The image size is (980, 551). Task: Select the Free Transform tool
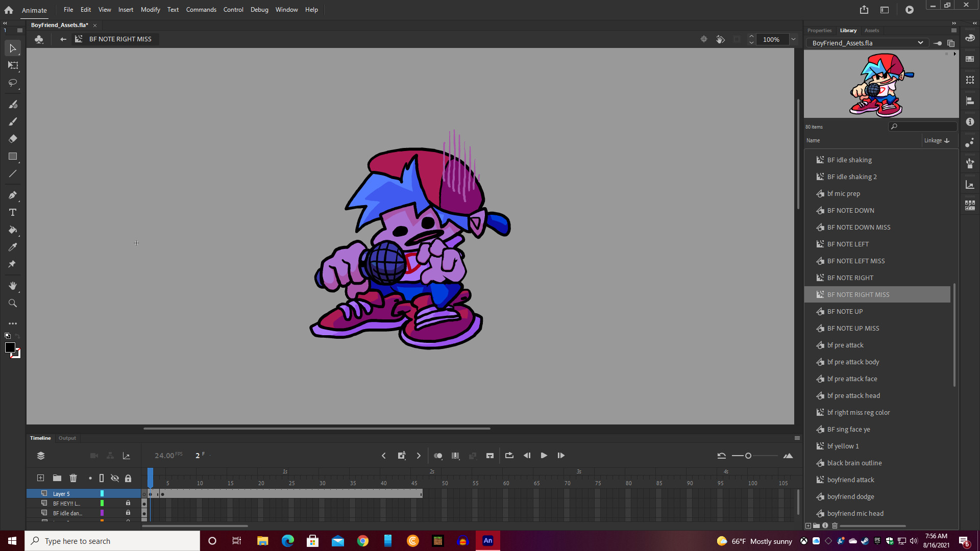click(13, 65)
